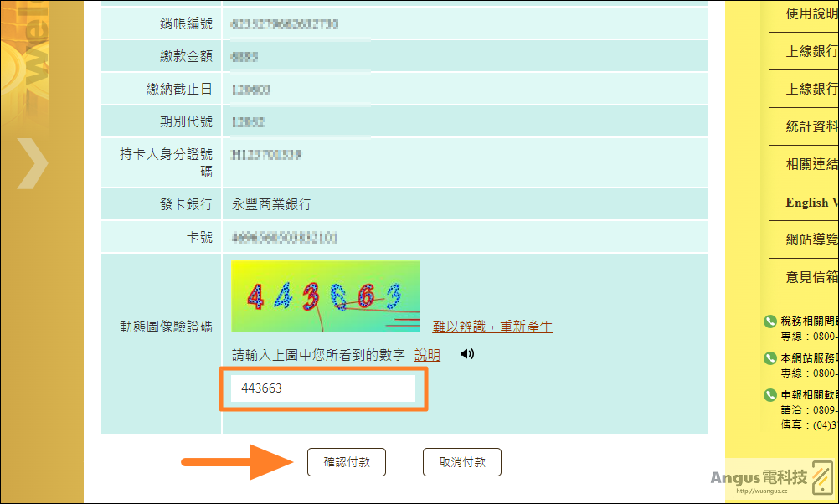Open 相關連結 in the sidebar

(x=811, y=164)
